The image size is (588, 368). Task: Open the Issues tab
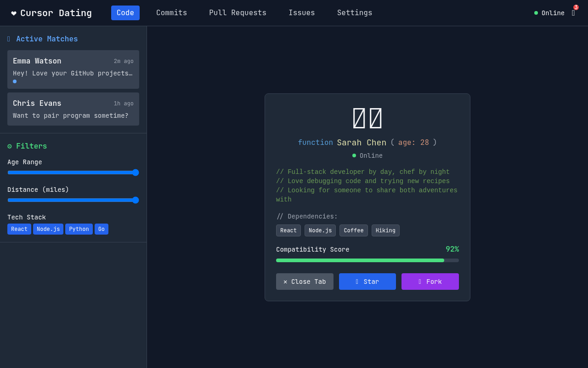click(x=302, y=13)
